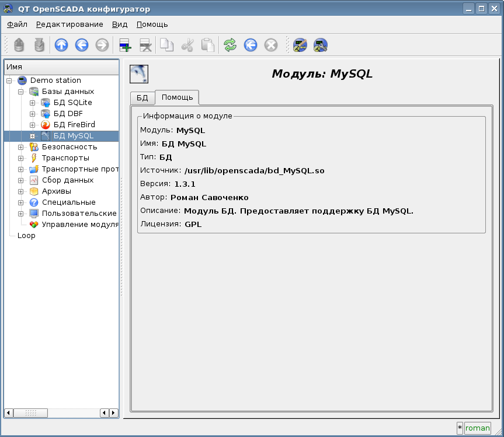This screenshot has height=437, width=504.
Task: Click the SQLite database icon in tree
Action: pos(46,103)
